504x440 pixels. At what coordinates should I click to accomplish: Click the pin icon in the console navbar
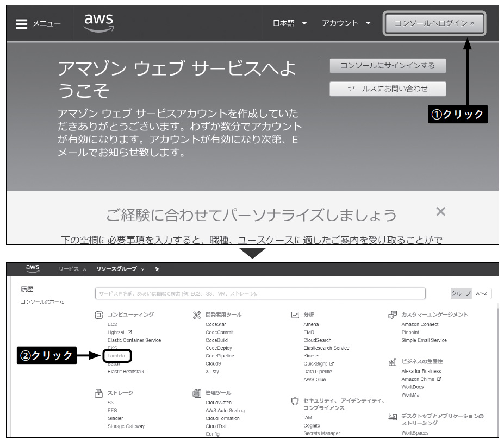tap(157, 269)
